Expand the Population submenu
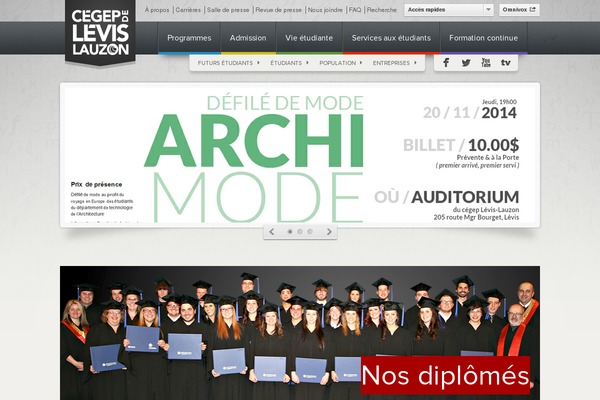Image resolution: width=600 pixels, height=400 pixels. click(341, 63)
